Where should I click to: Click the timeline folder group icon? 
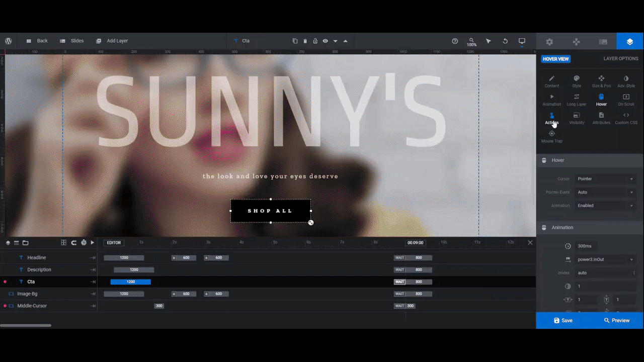25,242
